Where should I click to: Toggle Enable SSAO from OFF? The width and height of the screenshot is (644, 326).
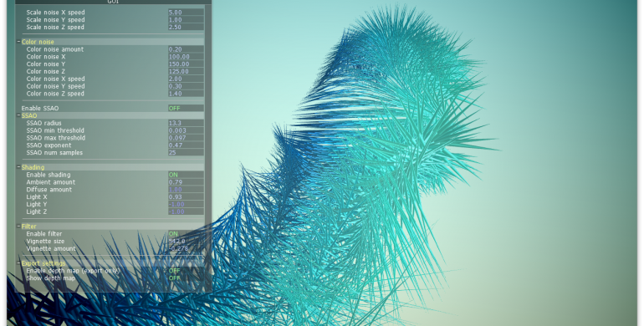click(x=186, y=109)
